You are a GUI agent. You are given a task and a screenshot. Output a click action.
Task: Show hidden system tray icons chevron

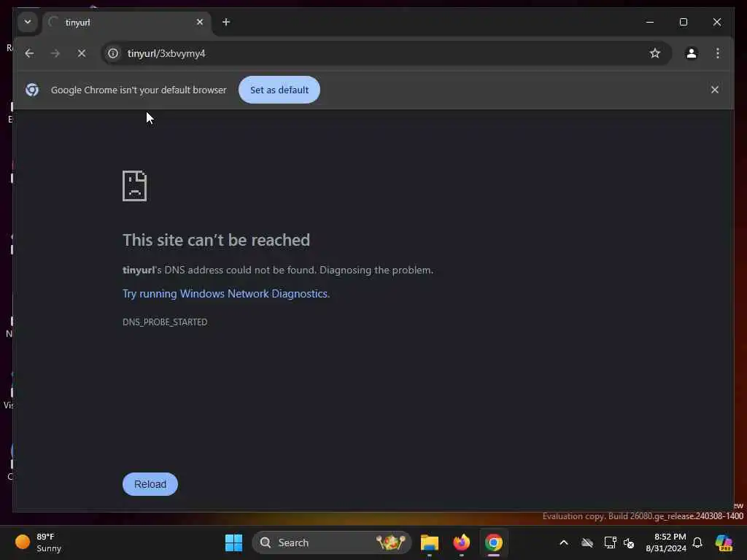(564, 542)
